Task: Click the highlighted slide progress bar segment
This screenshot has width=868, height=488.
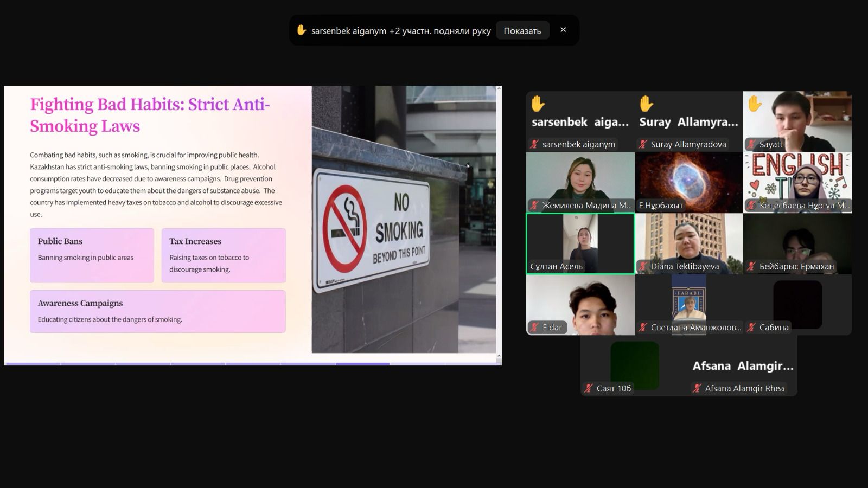Action: pos(362,364)
